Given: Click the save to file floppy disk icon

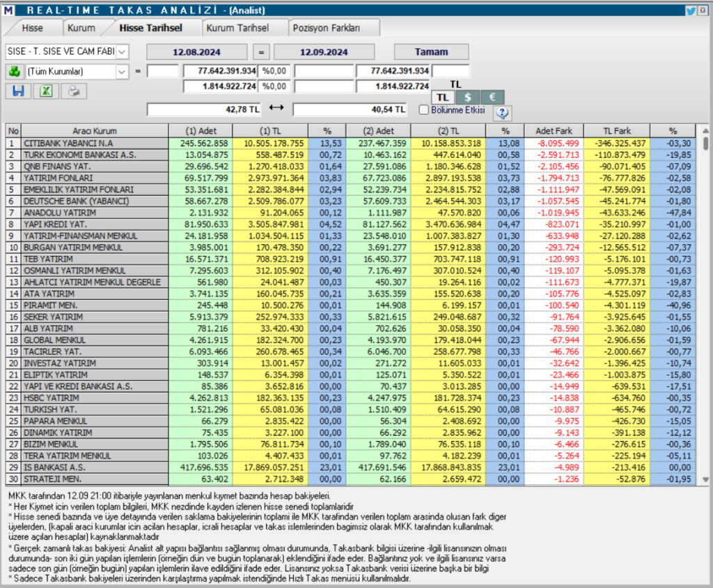Looking at the screenshot, I should click(x=19, y=91).
